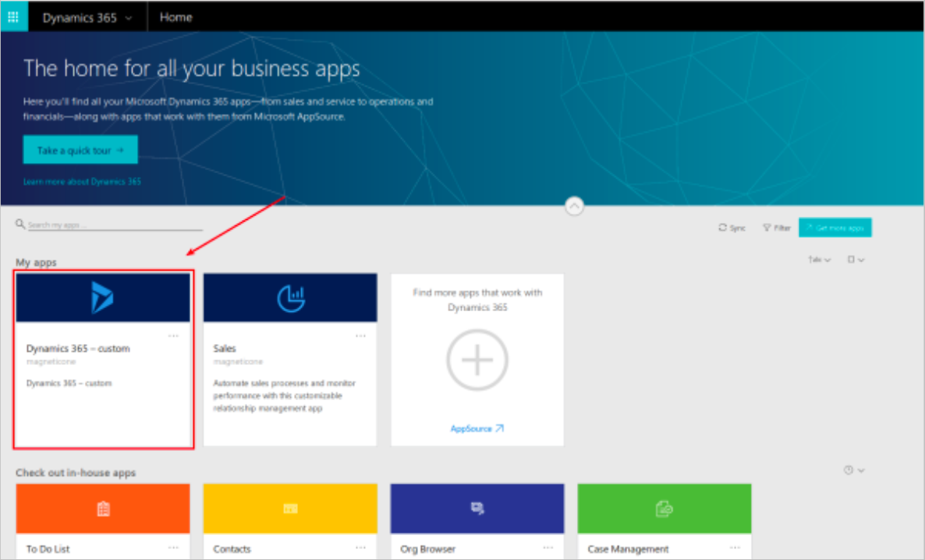Click the clock icon near in-house apps
The height and width of the screenshot is (560, 925).
pos(849,470)
